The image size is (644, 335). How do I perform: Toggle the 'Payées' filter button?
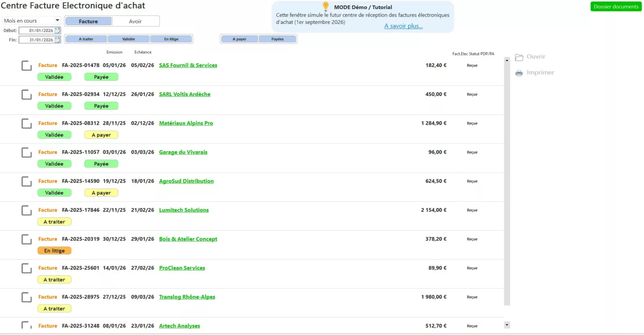(277, 39)
